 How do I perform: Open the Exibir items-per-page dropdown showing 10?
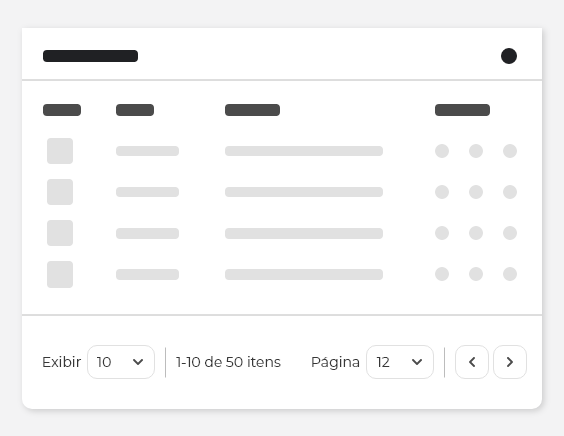(x=121, y=362)
